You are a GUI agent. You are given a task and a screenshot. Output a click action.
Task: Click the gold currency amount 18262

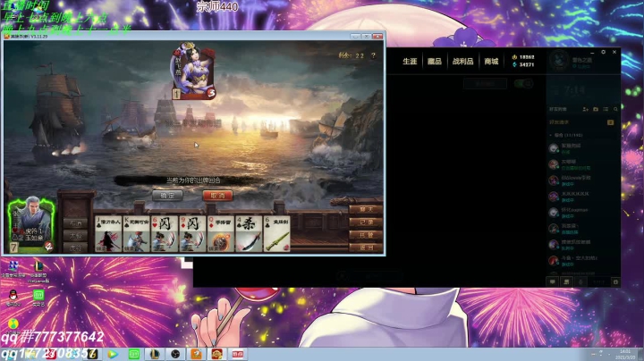tap(527, 57)
